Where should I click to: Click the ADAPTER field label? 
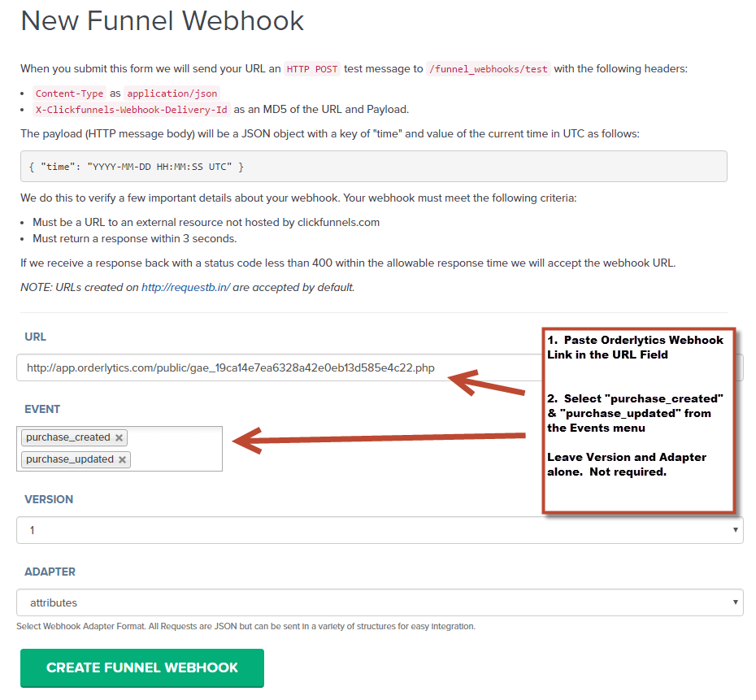[x=50, y=572]
